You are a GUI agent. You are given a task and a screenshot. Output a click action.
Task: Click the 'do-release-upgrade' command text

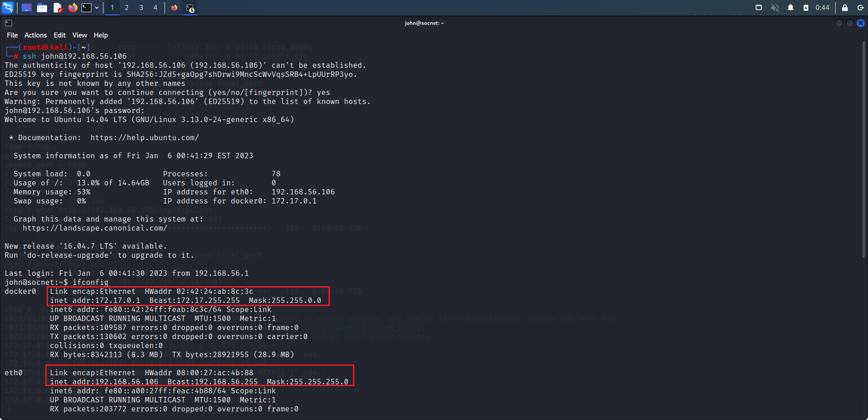68,255
